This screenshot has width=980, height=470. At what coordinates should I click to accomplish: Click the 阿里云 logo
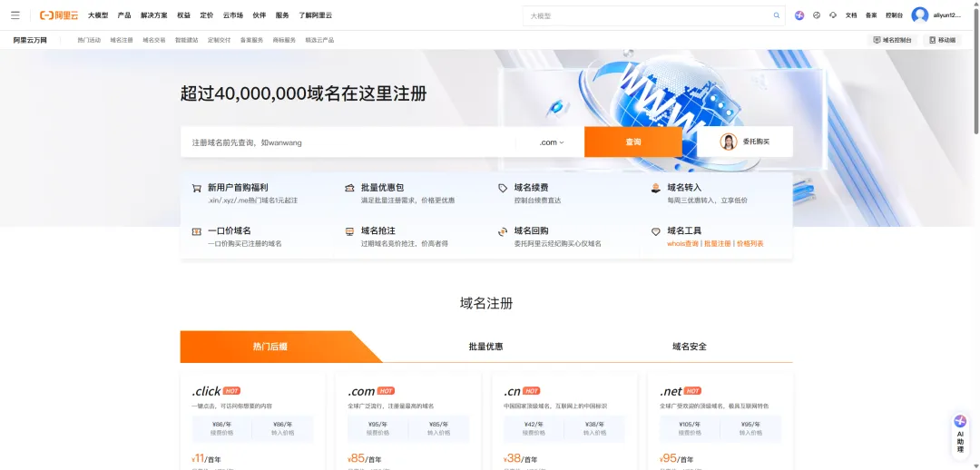coord(59,15)
